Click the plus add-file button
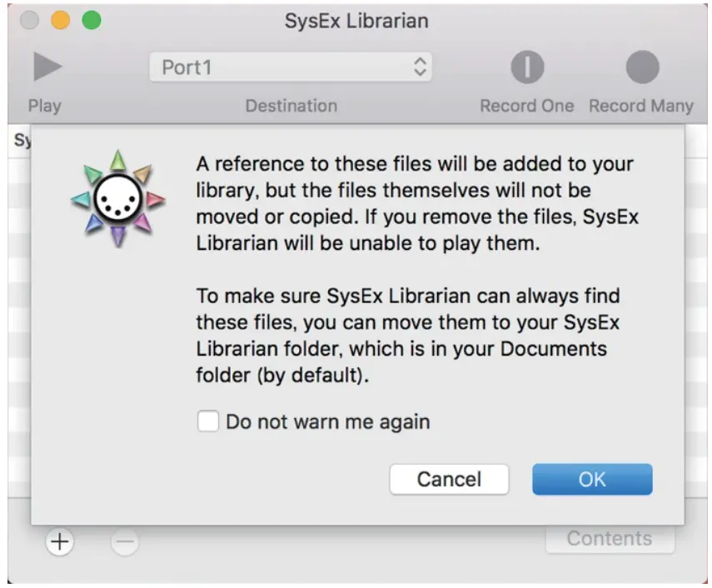This screenshot has height=588, width=712. pyautogui.click(x=59, y=541)
